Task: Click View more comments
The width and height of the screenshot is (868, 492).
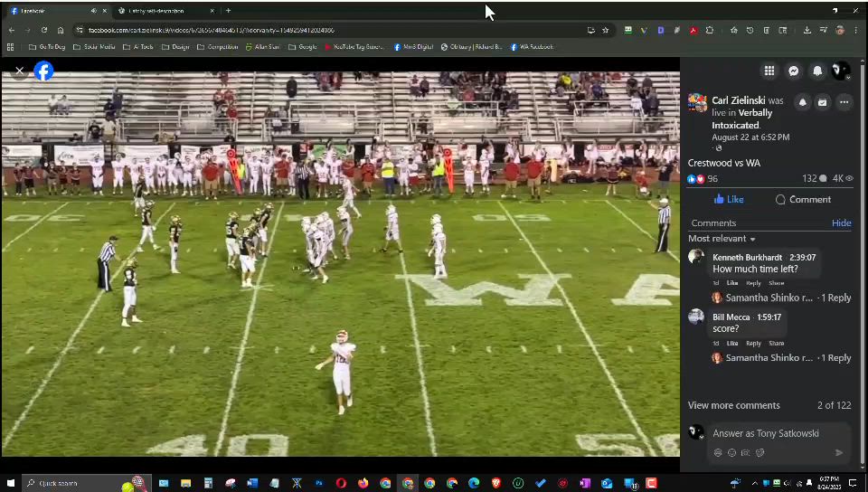Action: [734, 405]
